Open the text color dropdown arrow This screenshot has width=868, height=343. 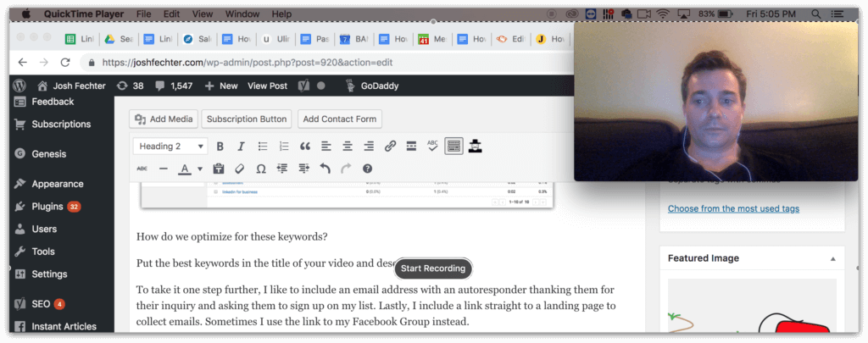(x=200, y=169)
